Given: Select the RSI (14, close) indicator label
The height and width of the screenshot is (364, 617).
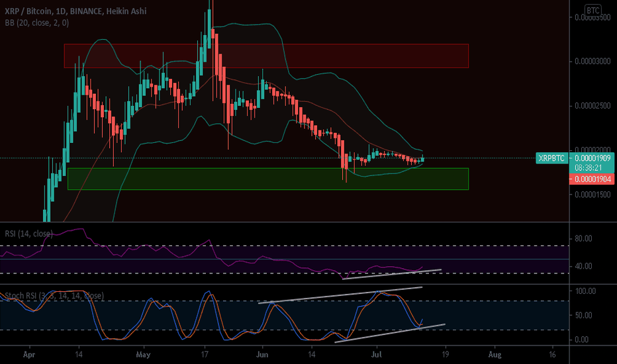Looking at the screenshot, I should tap(28, 234).
